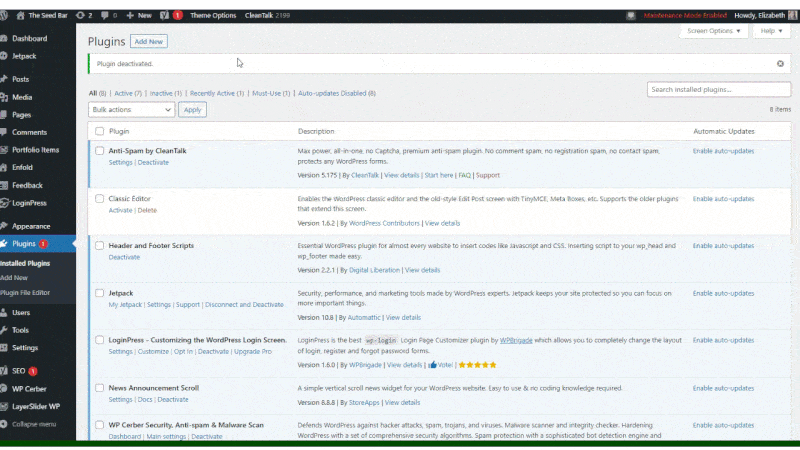The height and width of the screenshot is (450, 800).
Task: Open Yoast SEO icon in admin bar
Action: click(x=164, y=15)
